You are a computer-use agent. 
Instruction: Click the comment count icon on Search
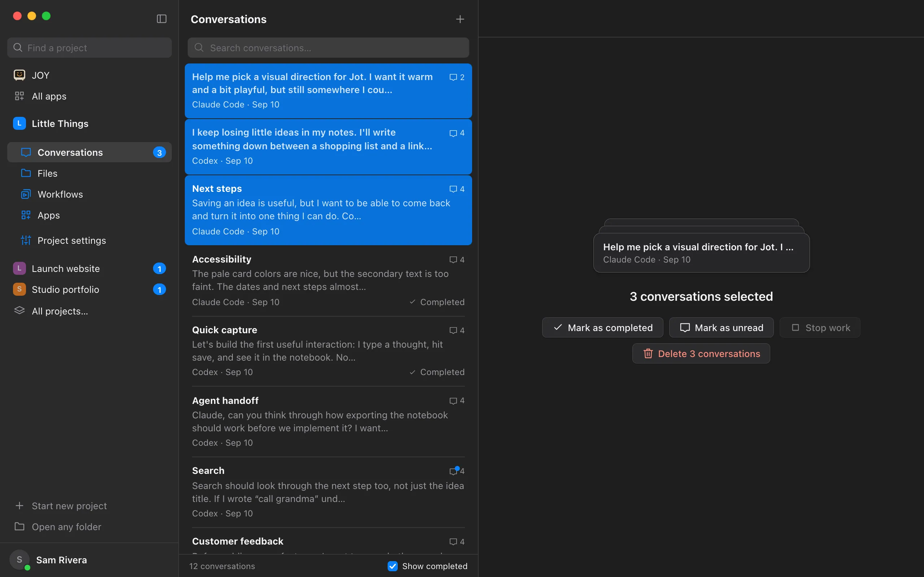tap(453, 471)
